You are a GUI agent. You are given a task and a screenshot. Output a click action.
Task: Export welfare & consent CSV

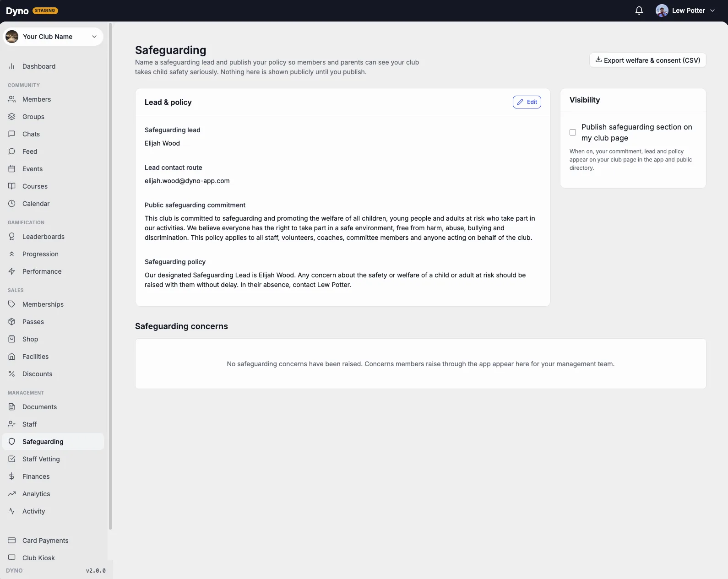pyautogui.click(x=647, y=60)
